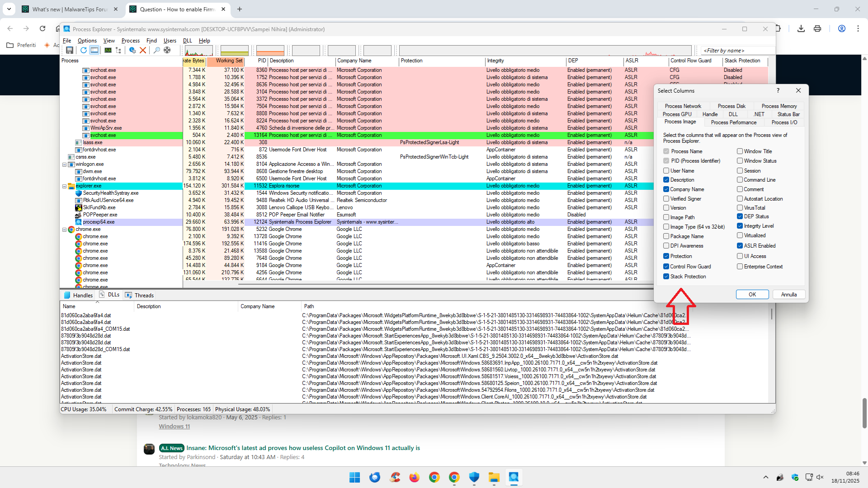868x488 pixels.
Task: Open process Properties via the gear-info icon
Action: click(132, 50)
